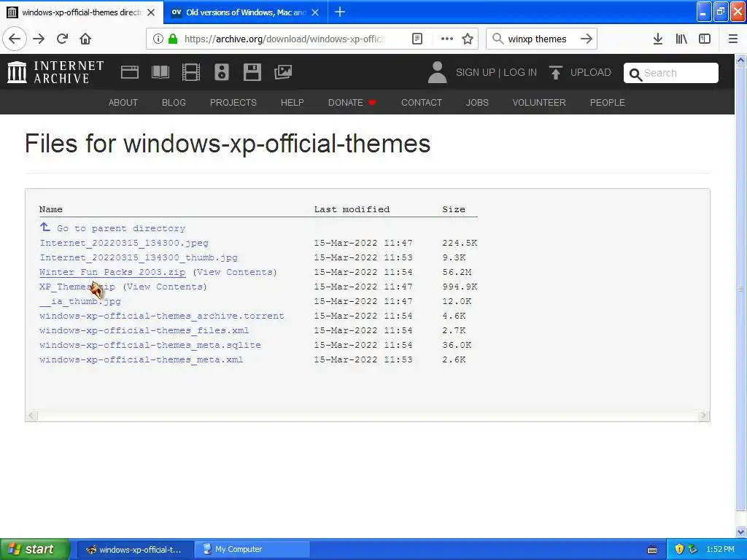Submit the winxp themes search arrow
The height and width of the screenshot is (560, 747).
[587, 39]
